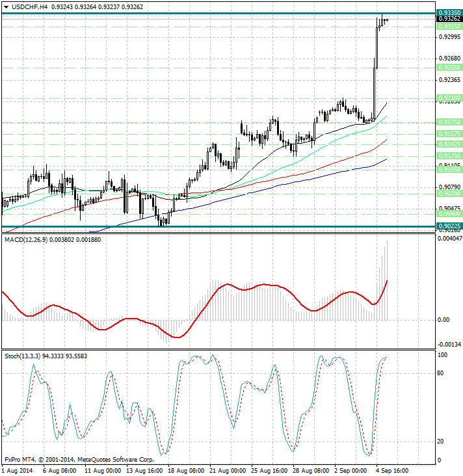Click the 6 Aug 08:00 time label
The width and height of the screenshot is (463, 476).
tap(60, 471)
